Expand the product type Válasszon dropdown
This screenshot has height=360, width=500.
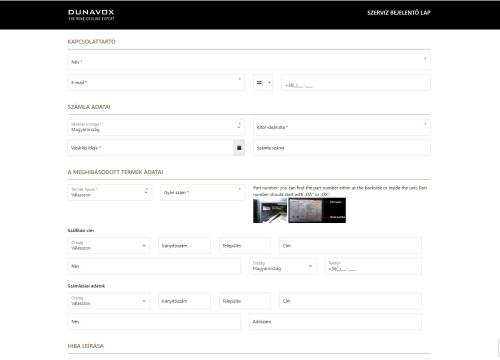[109, 193]
